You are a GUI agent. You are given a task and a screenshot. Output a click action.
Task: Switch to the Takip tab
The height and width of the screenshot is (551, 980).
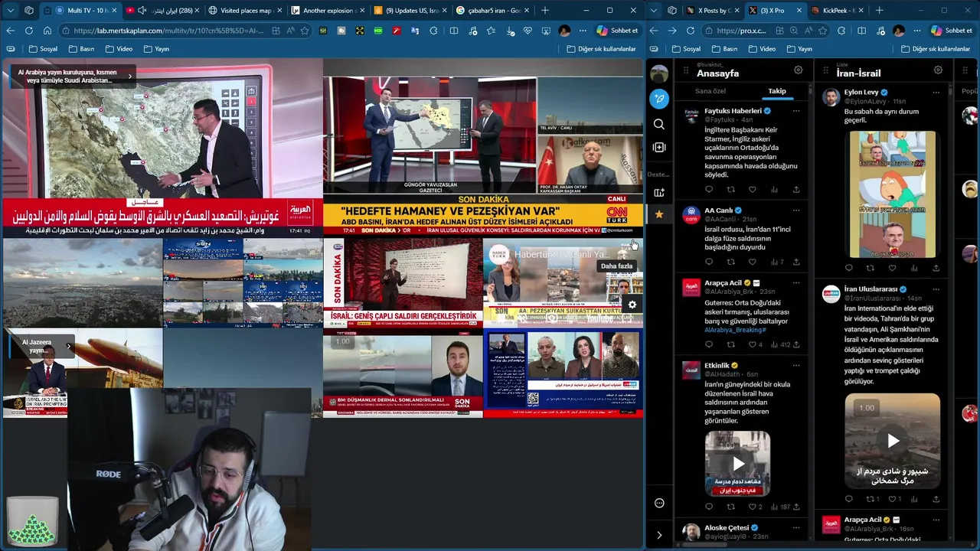coord(777,91)
